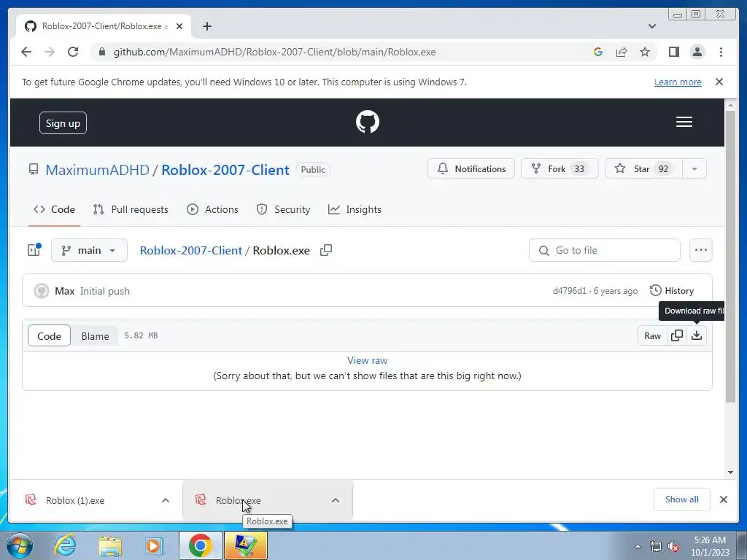Click the Download raw file icon
Screen dimensions: 747x560
pos(697,335)
